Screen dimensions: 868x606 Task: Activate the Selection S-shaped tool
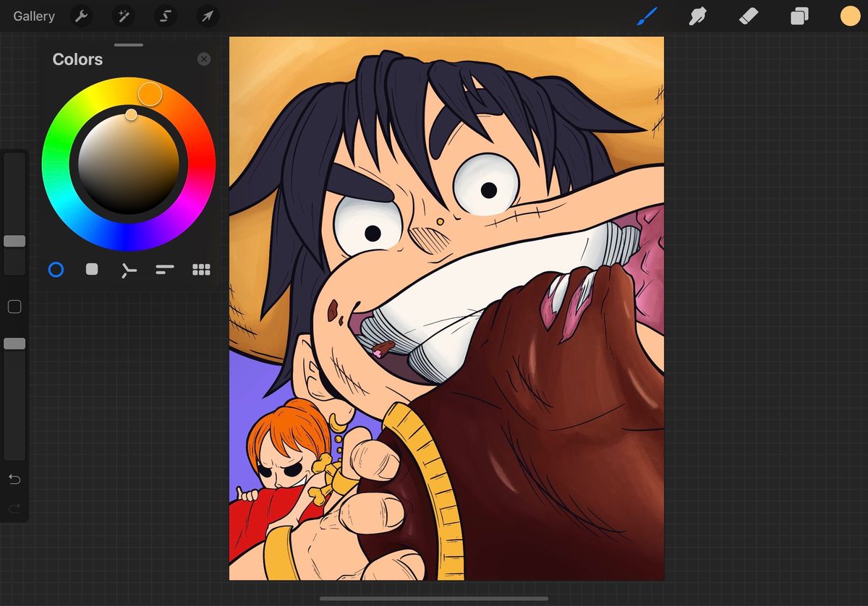166,16
